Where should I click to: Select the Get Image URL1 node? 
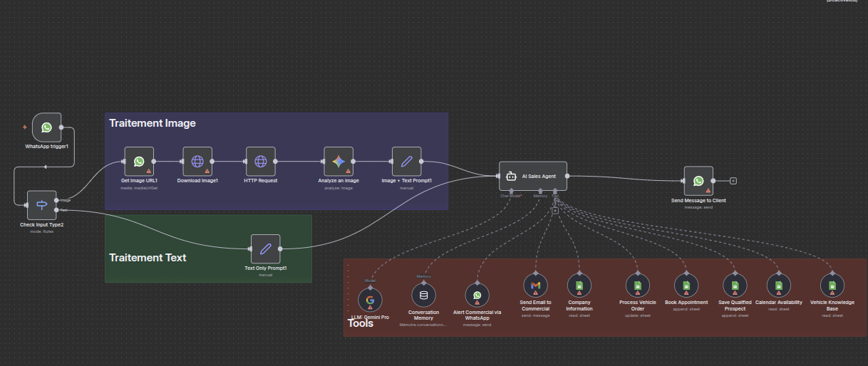(139, 162)
